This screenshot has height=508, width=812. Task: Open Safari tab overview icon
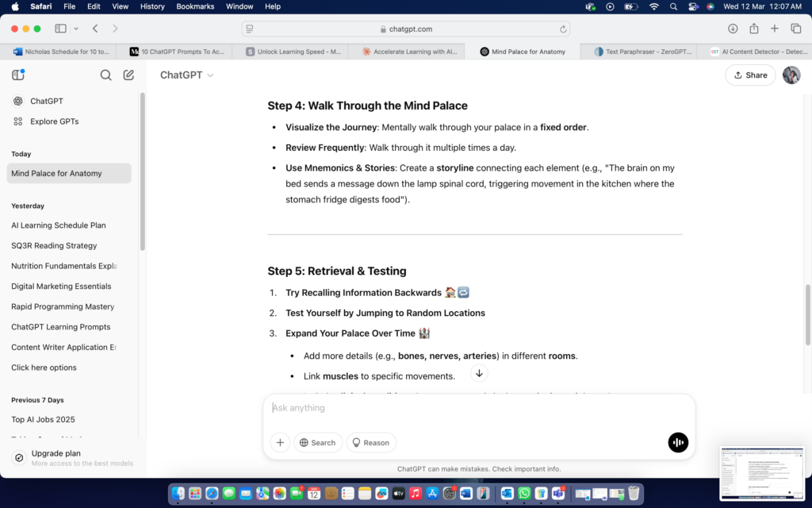click(x=796, y=29)
